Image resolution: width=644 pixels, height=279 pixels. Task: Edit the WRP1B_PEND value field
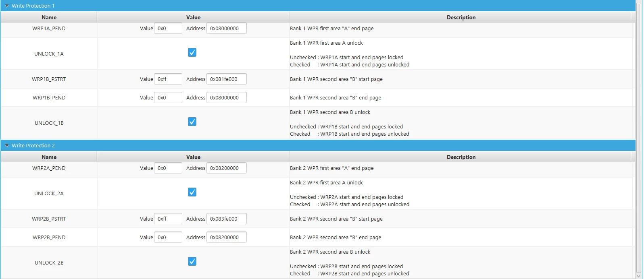(x=168, y=97)
